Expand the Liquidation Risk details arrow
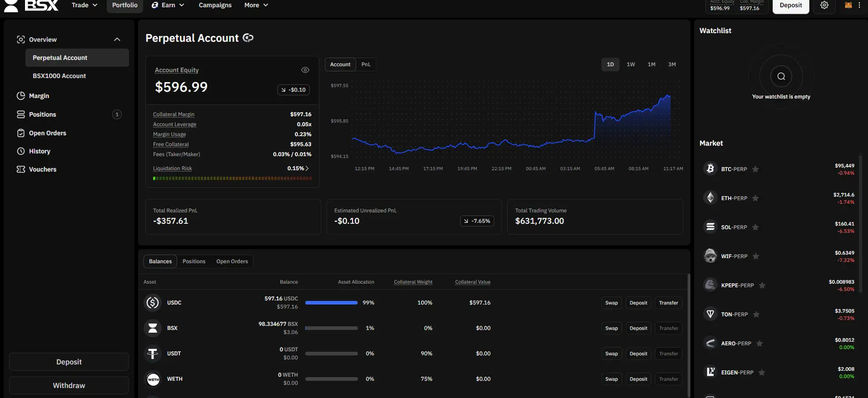The image size is (868, 398). (x=307, y=168)
